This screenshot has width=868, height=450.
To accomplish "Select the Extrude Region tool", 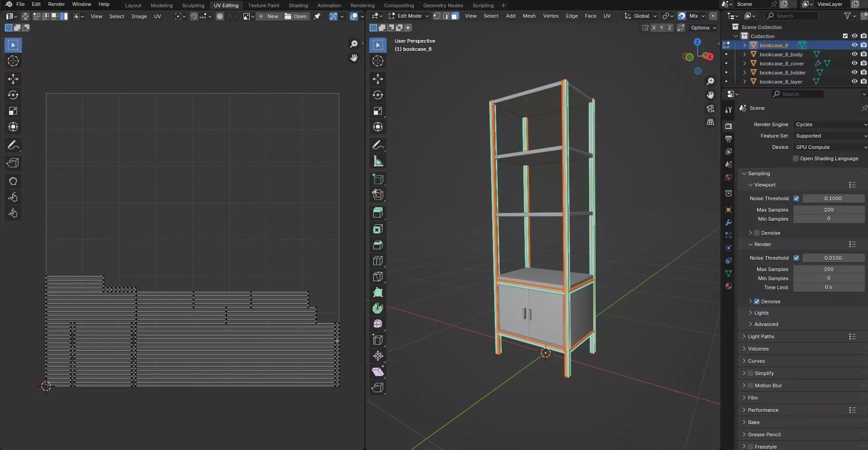I will [x=377, y=213].
